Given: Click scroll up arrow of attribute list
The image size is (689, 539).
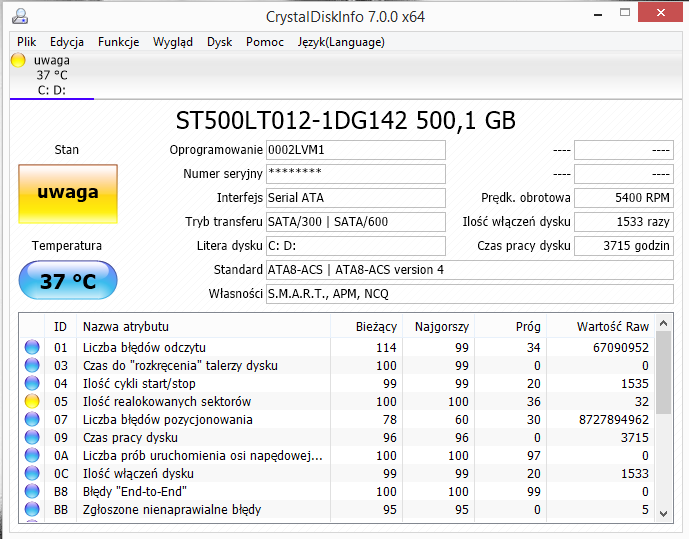Looking at the screenshot, I should [664, 324].
